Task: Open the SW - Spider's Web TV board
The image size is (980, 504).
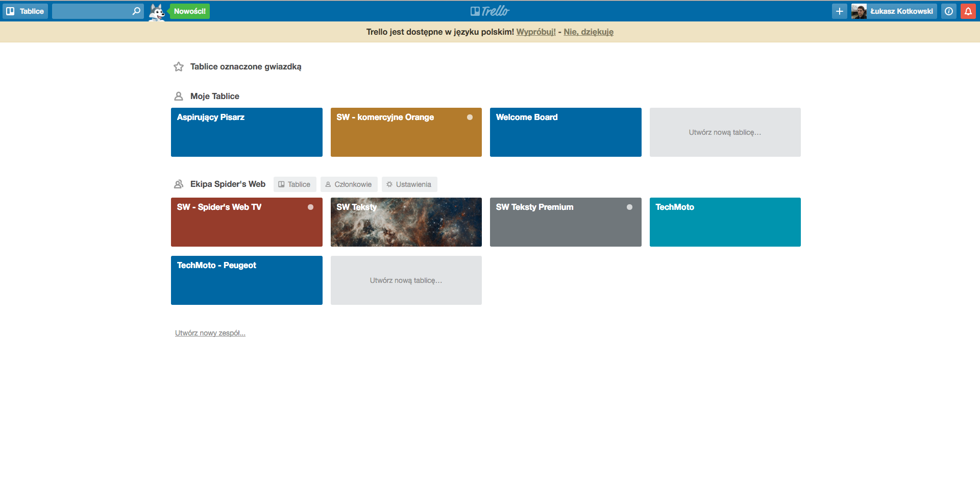Action: pos(247,222)
